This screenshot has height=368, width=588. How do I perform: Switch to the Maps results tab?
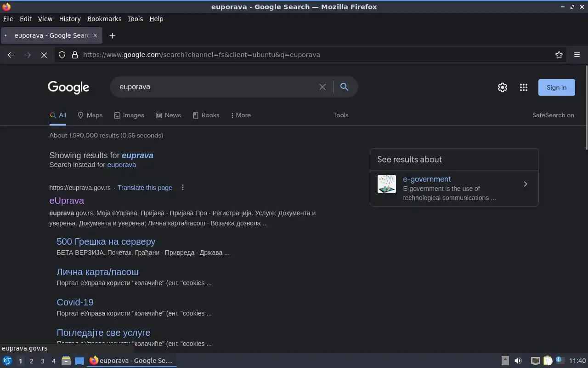pos(90,115)
